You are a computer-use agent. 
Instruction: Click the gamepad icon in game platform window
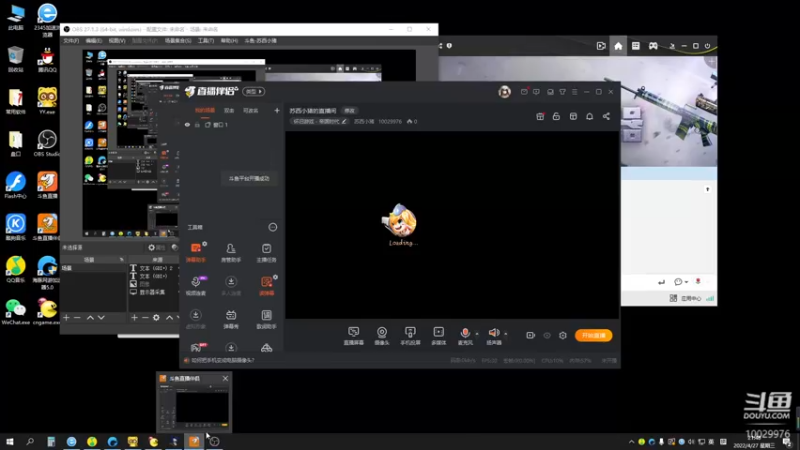[653, 46]
